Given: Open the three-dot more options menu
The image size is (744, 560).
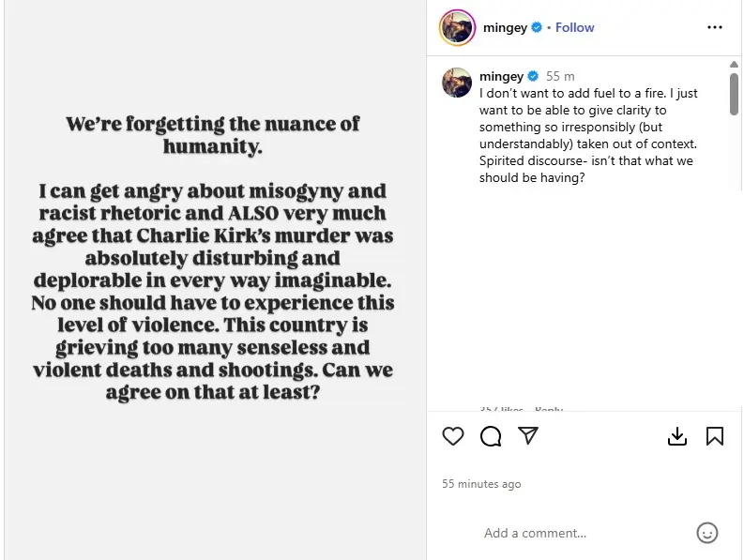Looking at the screenshot, I should click(715, 27).
